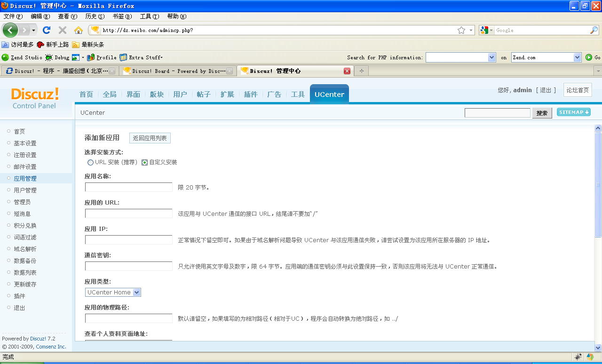
Task: Open the dropdown arrow next to Debug picture icon
Action: pyautogui.click(x=83, y=57)
